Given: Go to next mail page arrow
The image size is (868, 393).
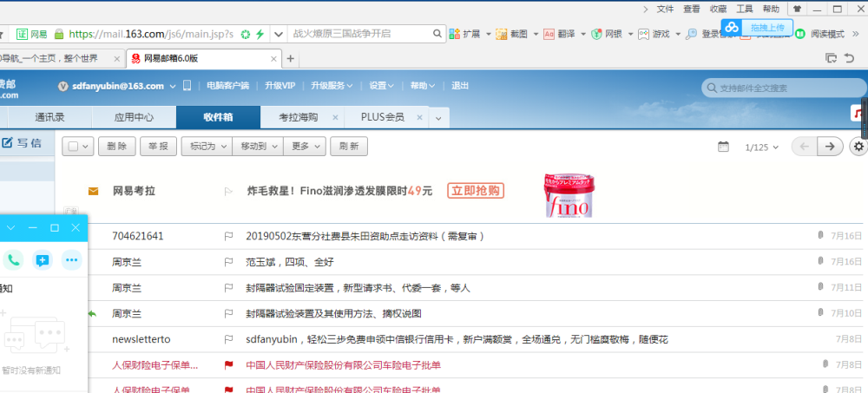Looking at the screenshot, I should (830, 146).
